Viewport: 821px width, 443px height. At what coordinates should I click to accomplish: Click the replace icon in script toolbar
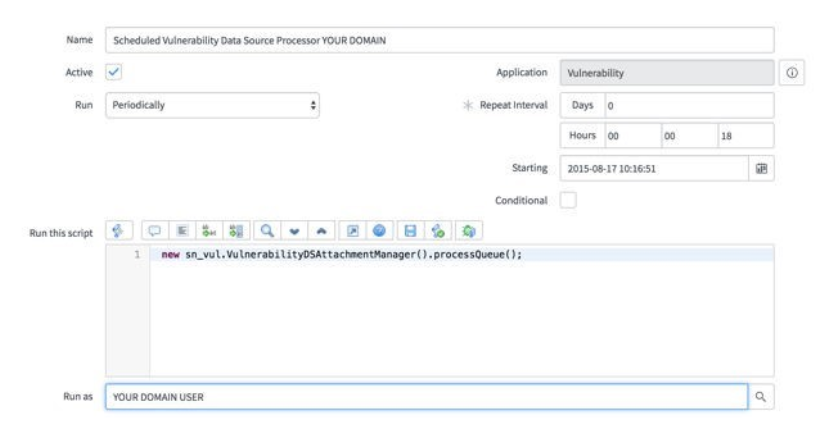[x=209, y=231]
